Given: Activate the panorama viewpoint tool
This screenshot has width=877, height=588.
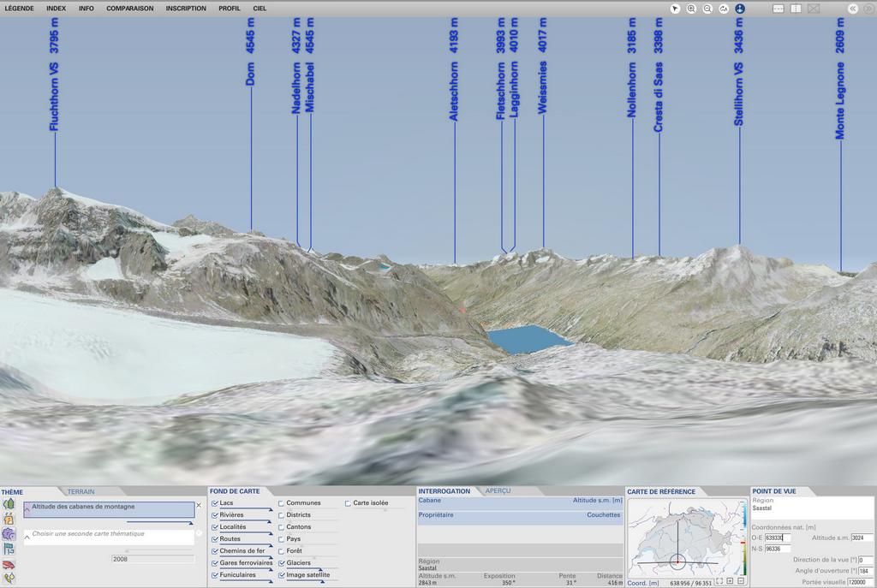Looking at the screenshot, I should coord(740,9).
